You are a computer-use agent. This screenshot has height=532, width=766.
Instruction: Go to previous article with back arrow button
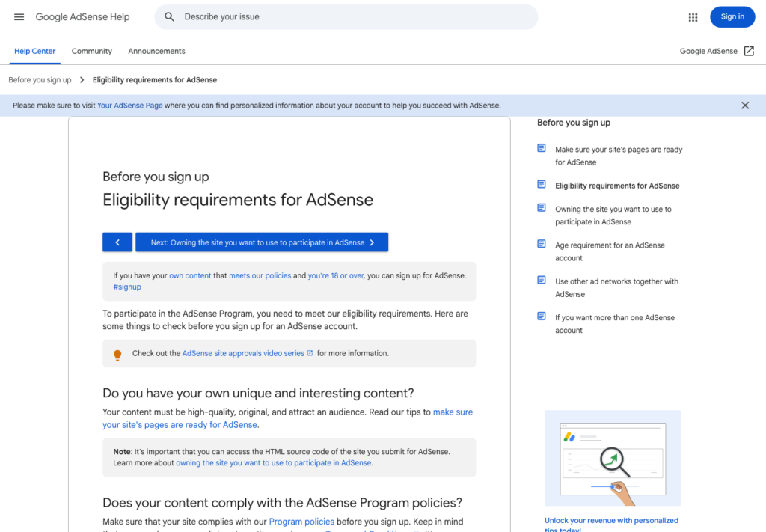(x=117, y=242)
